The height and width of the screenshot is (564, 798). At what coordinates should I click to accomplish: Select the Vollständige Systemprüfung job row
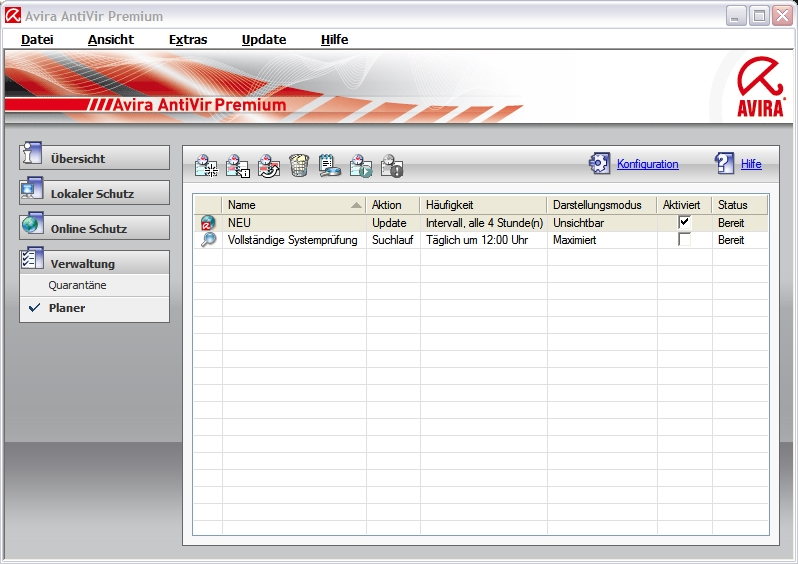tap(292, 240)
